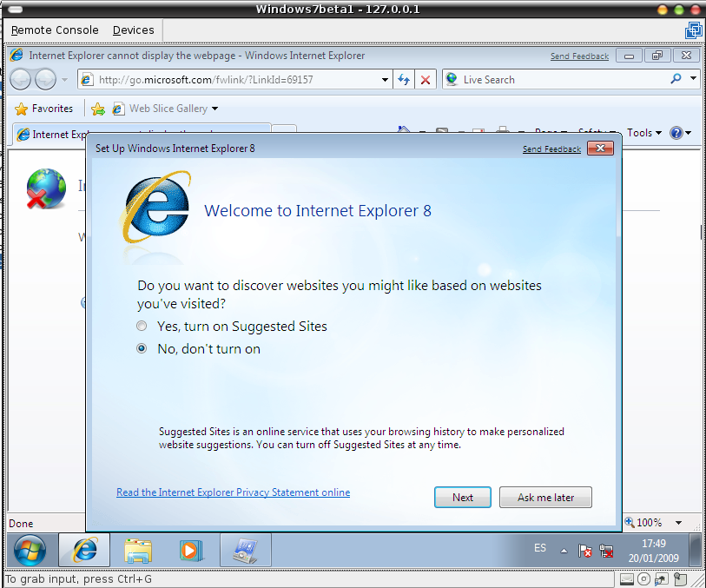Click the CD-ROM device status icon
This screenshot has width=706, height=588.
(x=644, y=579)
